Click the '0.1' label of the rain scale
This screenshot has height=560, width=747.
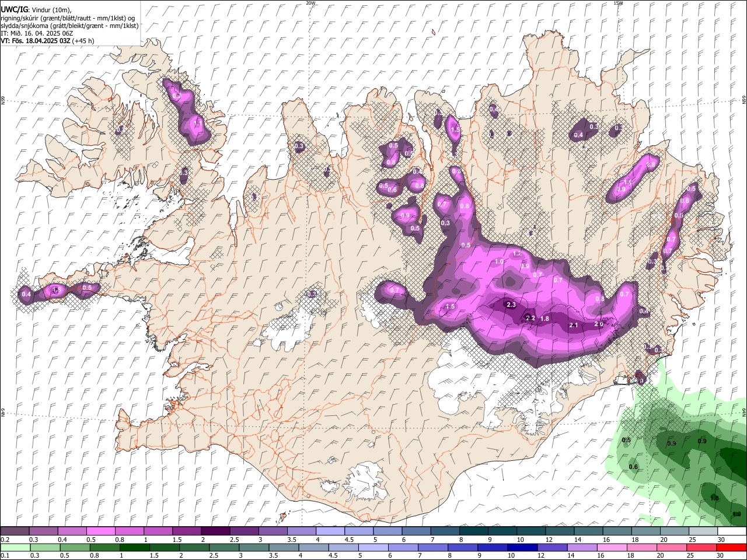pyautogui.click(x=5, y=555)
